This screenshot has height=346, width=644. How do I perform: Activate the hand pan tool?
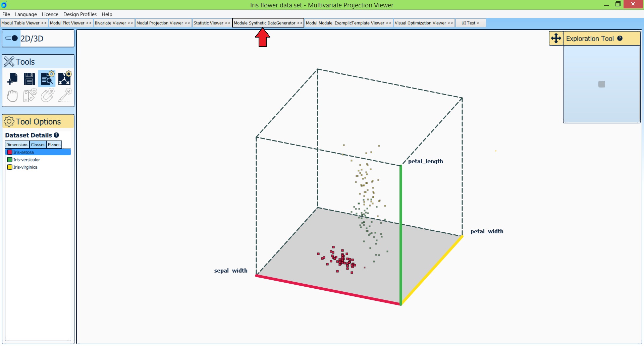tap(12, 96)
